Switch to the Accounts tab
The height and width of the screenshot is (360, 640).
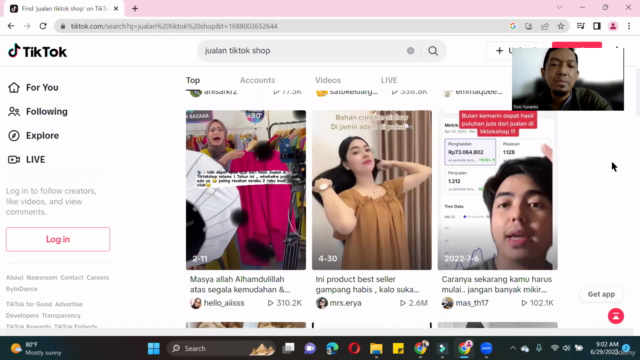coord(257,80)
